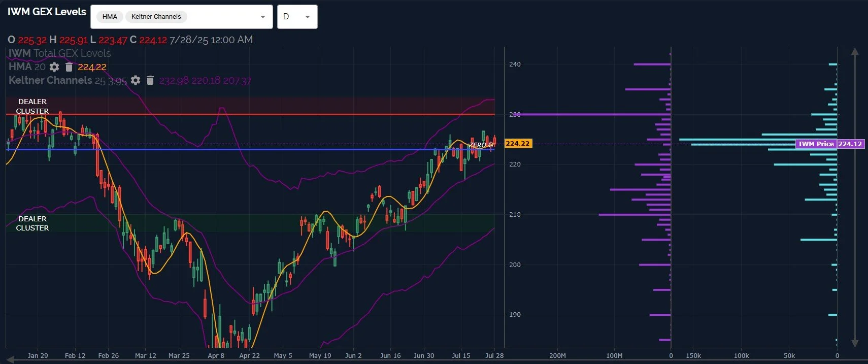This screenshot has width=868, height=364.
Task: Click the Keltner values 232.98 220.18 207.37
Action: point(205,81)
